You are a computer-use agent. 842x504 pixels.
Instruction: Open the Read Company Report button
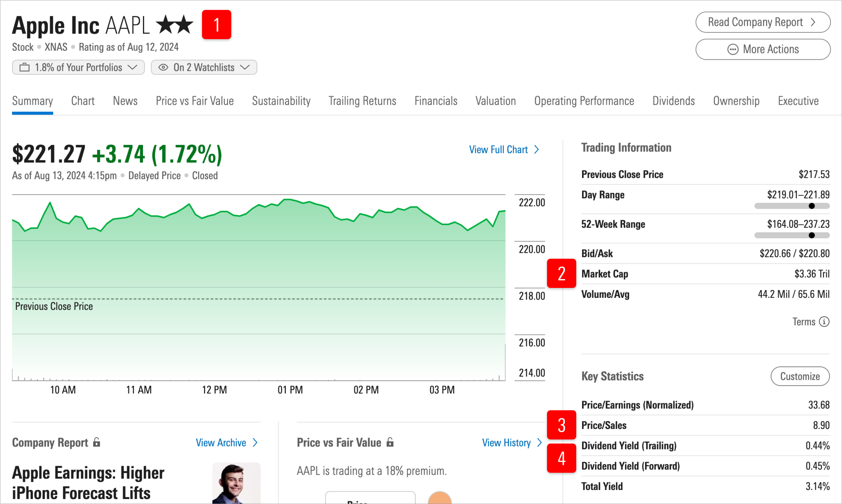click(x=763, y=22)
